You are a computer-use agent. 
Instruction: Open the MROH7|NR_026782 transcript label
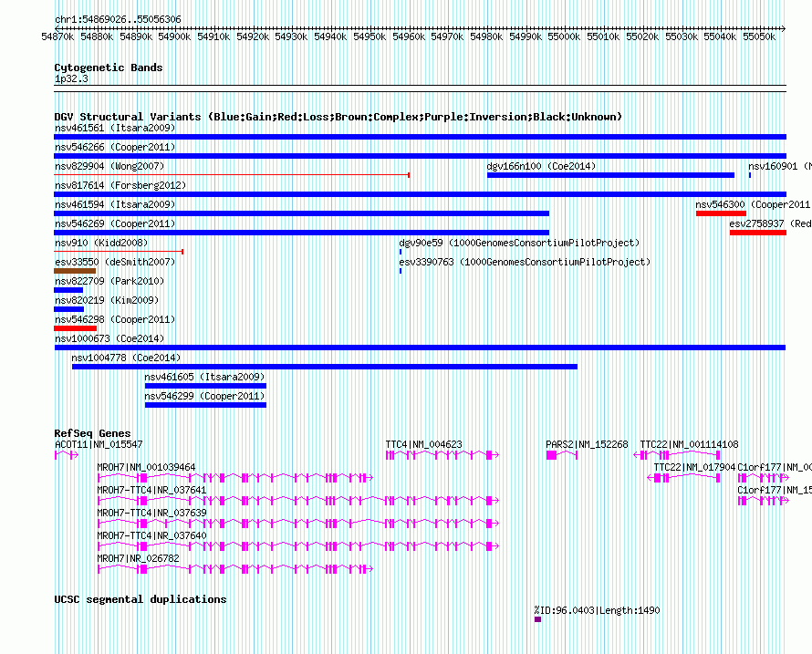139,558
